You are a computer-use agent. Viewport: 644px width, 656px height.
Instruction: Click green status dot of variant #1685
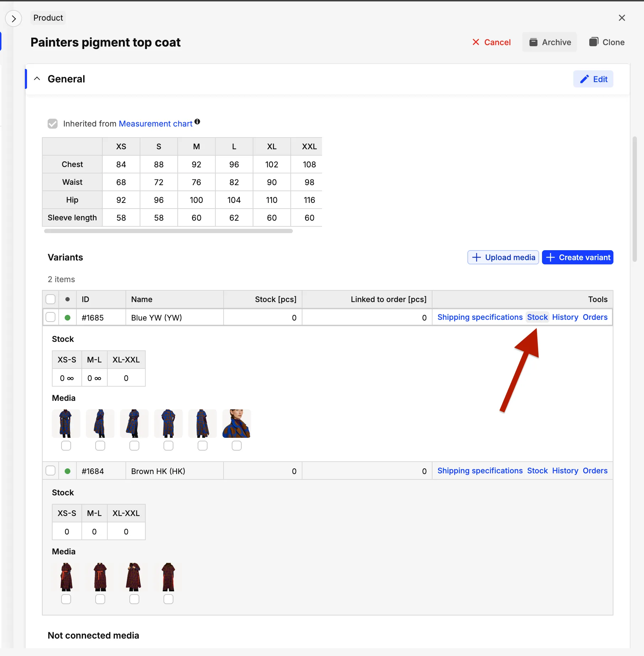coord(68,318)
